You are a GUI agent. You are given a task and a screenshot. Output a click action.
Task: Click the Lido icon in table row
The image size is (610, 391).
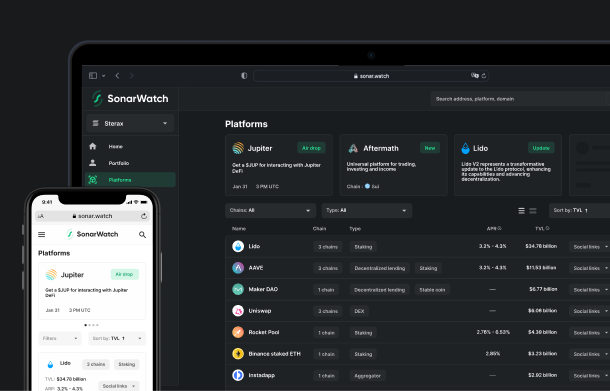238,246
